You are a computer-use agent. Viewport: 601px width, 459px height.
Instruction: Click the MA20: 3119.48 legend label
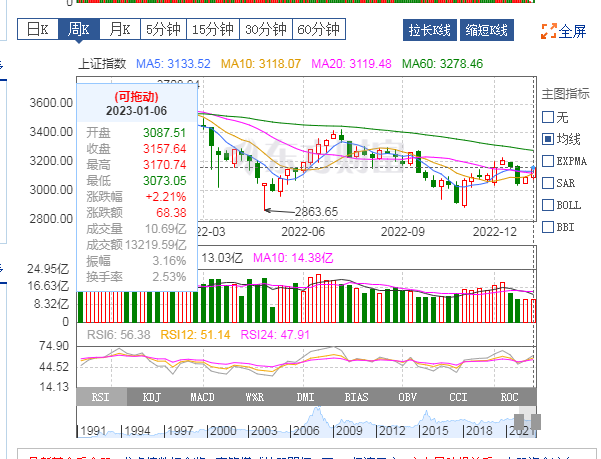tap(351, 64)
